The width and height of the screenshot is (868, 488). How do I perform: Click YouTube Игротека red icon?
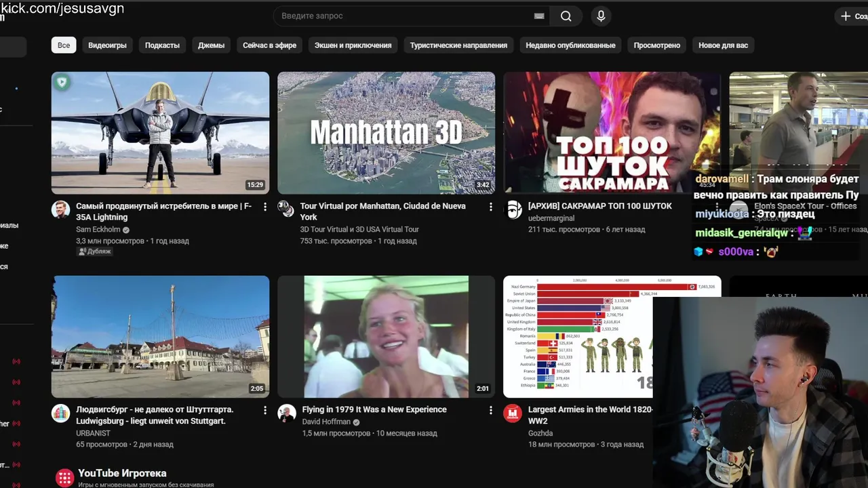pos(64,478)
